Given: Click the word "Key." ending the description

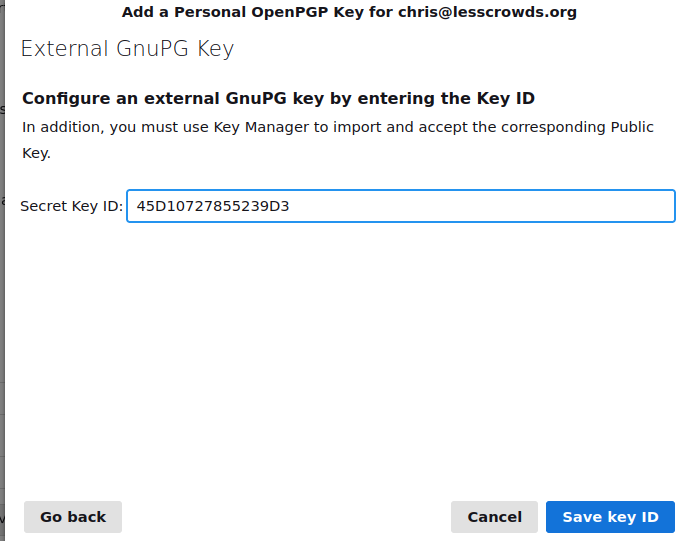Looking at the screenshot, I should [x=36, y=153].
